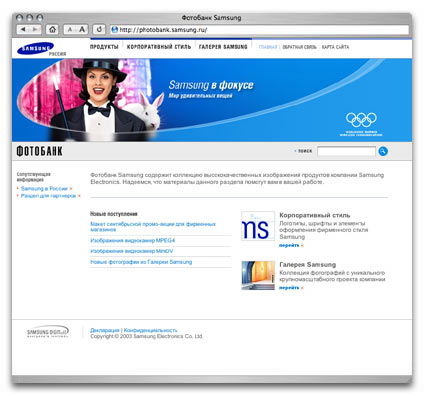Viewport: 425px width, 396px height.
Task: Click the Samsung в фокусе banner title
Action: [x=211, y=85]
